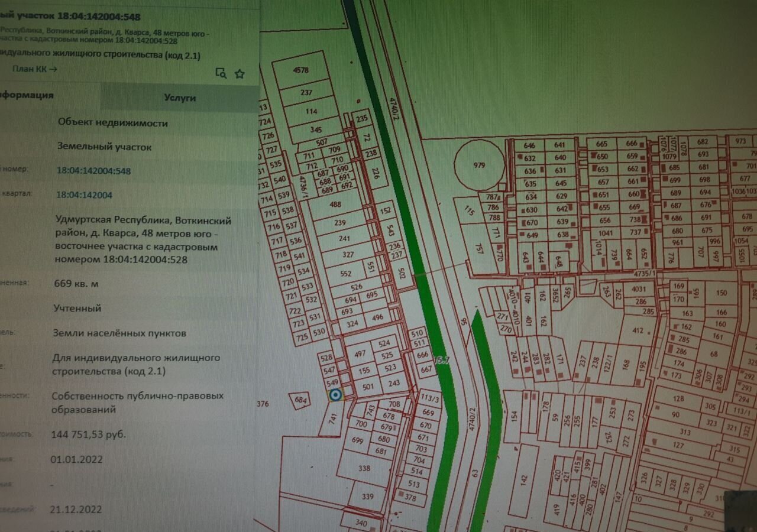Select parcel 501 on the map
This screenshot has height=532, width=757.
(369, 387)
